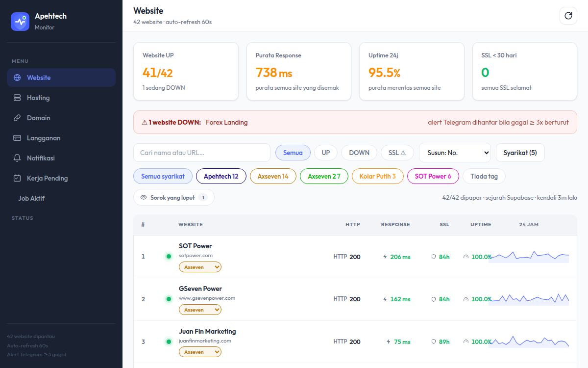This screenshot has width=588, height=368.
Task: Click the sotpower.com URL
Action: click(x=196, y=256)
